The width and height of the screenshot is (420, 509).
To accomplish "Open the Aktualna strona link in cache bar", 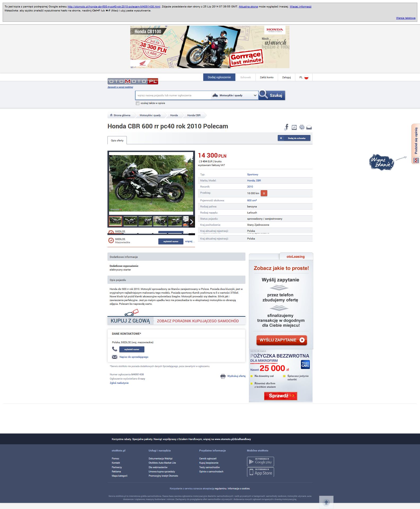I will [248, 7].
